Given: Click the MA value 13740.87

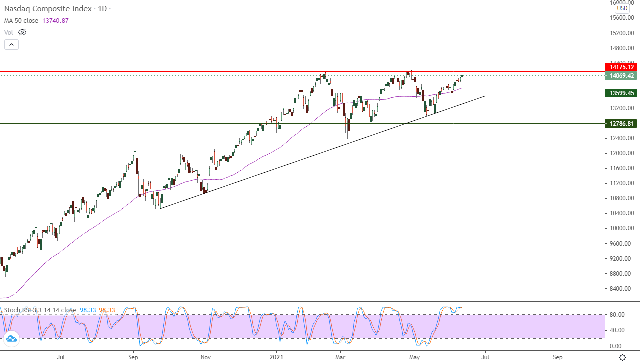Looking at the screenshot, I should coord(55,21).
